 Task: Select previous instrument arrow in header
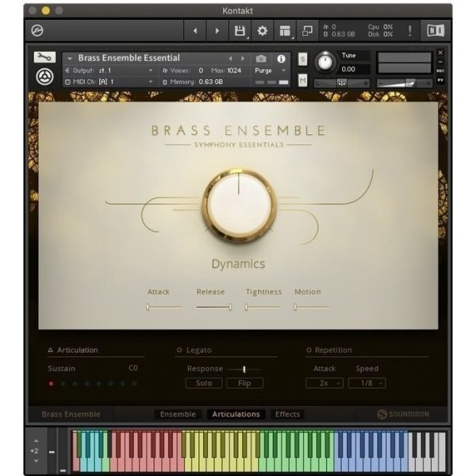point(231,58)
